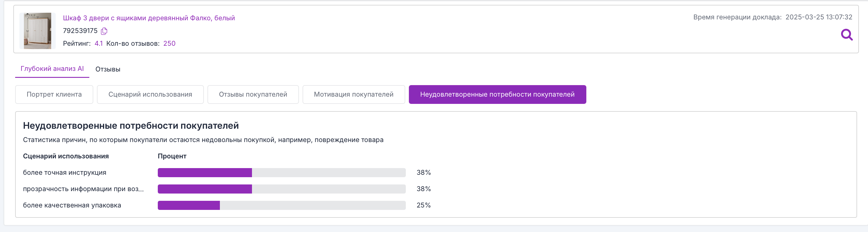The image size is (868, 232).
Task: Click the Время генерации доклада label
Action: [737, 17]
